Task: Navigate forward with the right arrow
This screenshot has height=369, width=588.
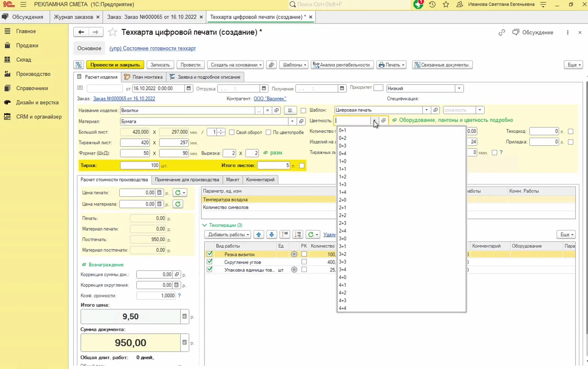Action: coord(95,32)
